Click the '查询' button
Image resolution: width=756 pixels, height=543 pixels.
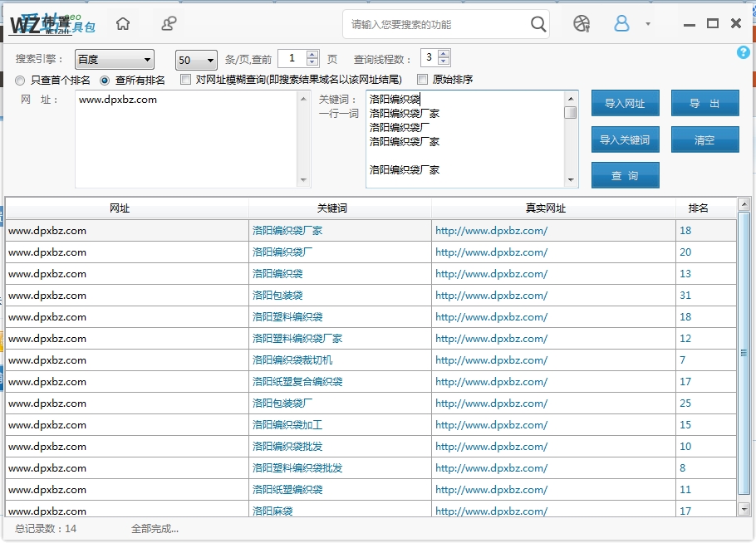point(625,176)
